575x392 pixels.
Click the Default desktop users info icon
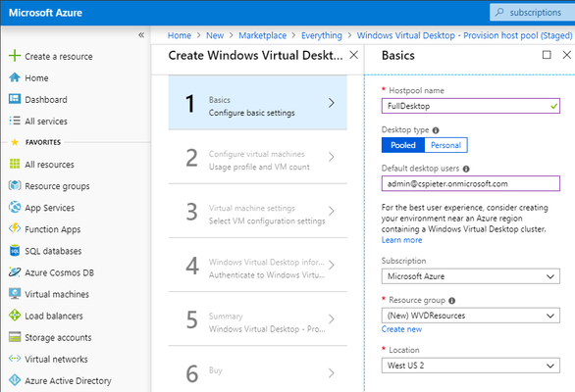466,169
